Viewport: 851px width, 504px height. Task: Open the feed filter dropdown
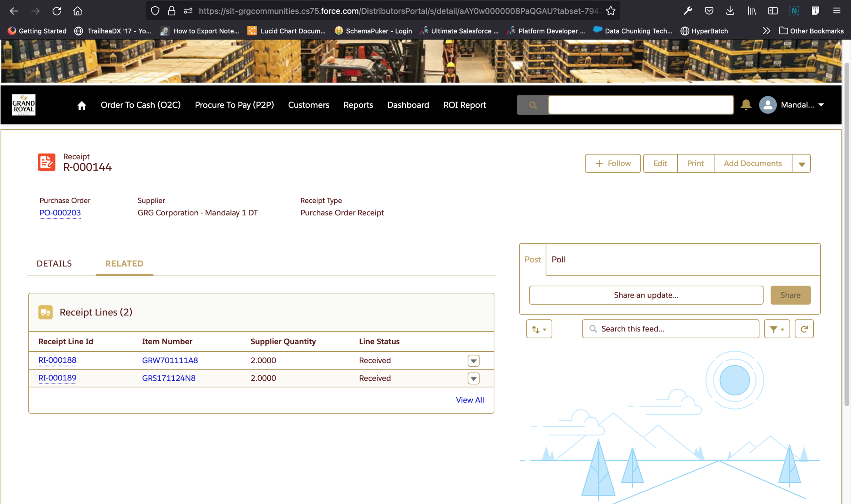point(777,329)
